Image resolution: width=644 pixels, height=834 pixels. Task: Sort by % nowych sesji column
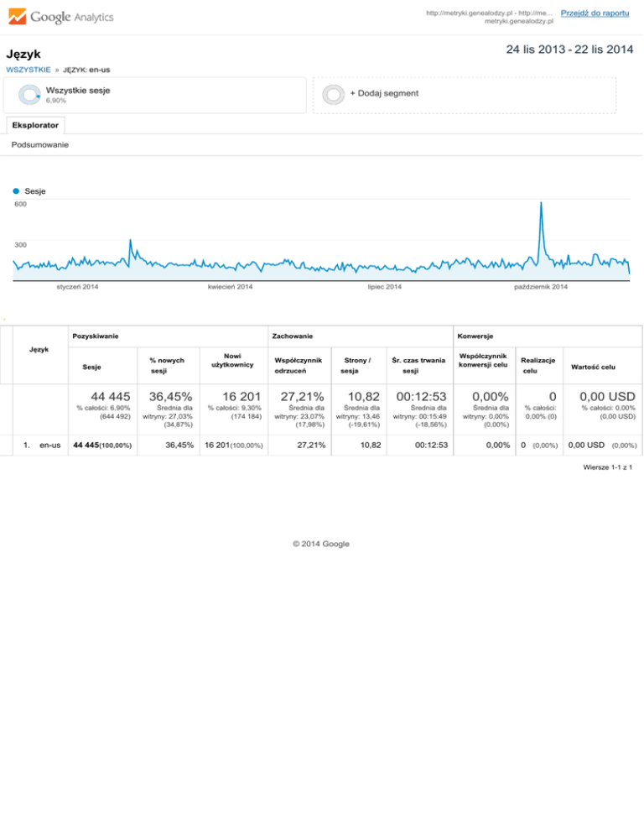pyautogui.click(x=167, y=365)
